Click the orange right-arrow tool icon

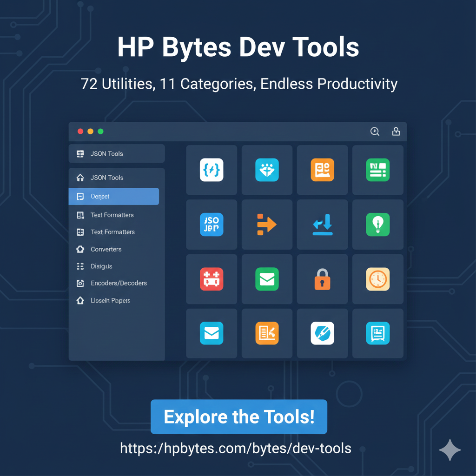(267, 225)
